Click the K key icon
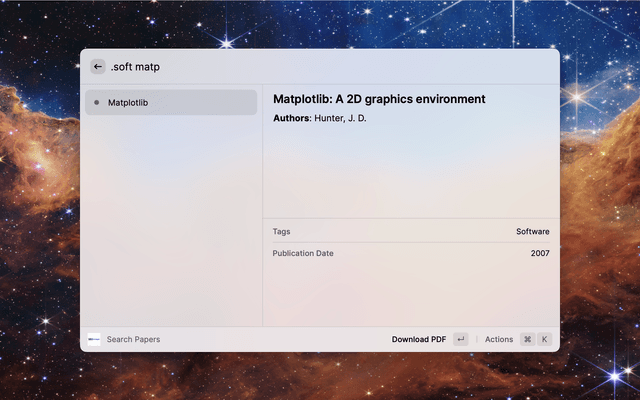 [x=544, y=339]
